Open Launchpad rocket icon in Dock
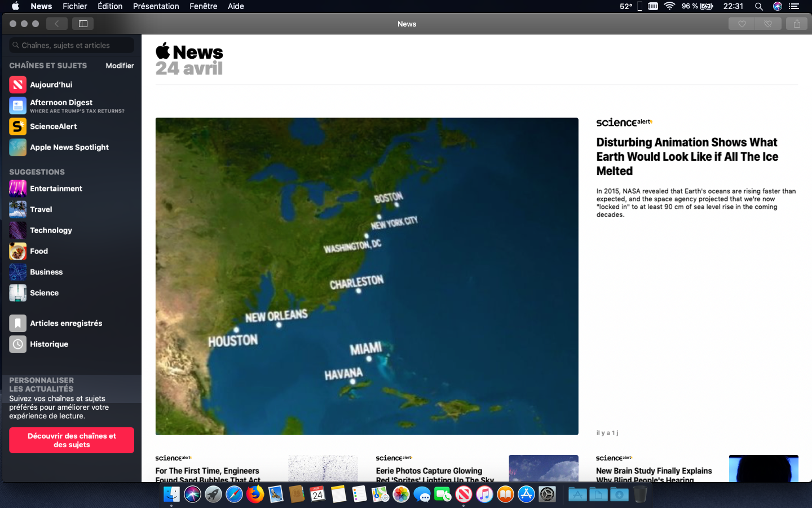 [213, 494]
